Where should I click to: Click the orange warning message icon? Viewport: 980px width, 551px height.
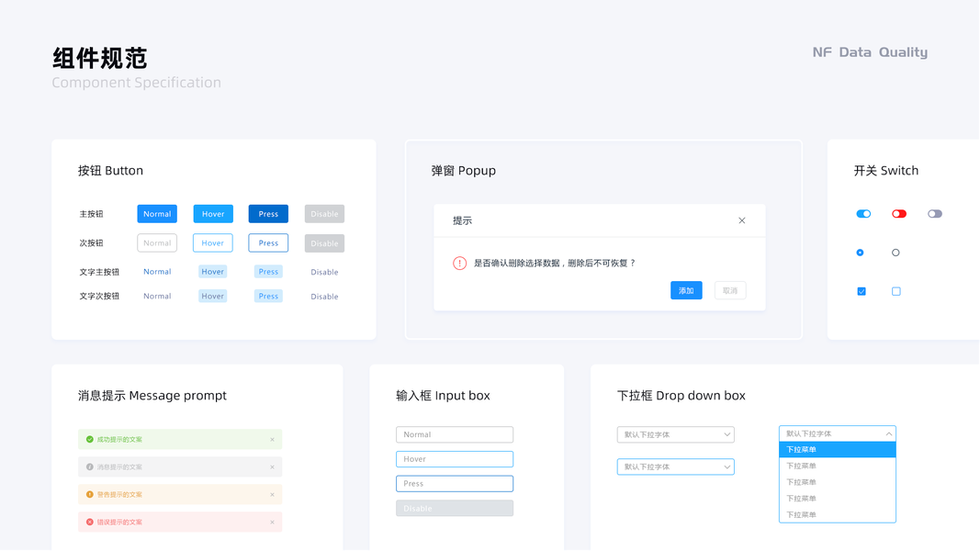(x=89, y=494)
